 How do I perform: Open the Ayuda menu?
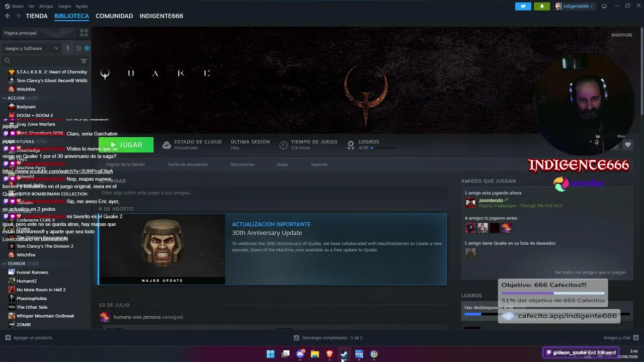click(x=82, y=7)
